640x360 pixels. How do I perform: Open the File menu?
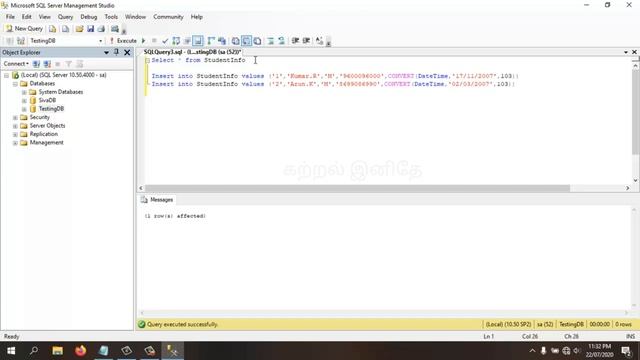(x=10, y=17)
